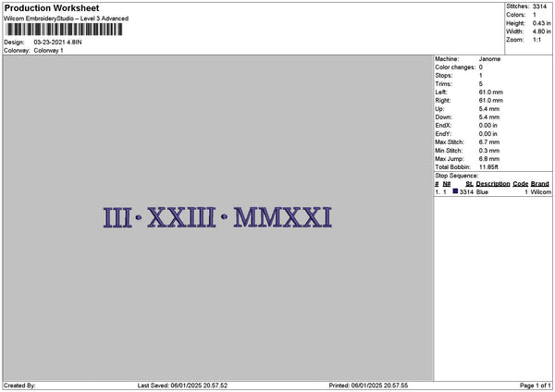Viewport: 555px width, 392px height.
Task: Click the Brand column header
Action: point(540,184)
